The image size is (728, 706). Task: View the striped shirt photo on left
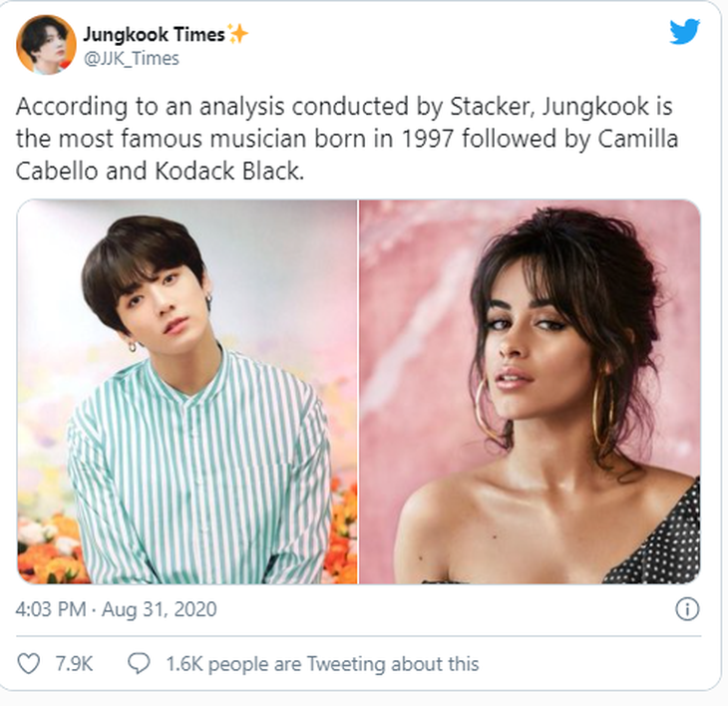(x=187, y=391)
